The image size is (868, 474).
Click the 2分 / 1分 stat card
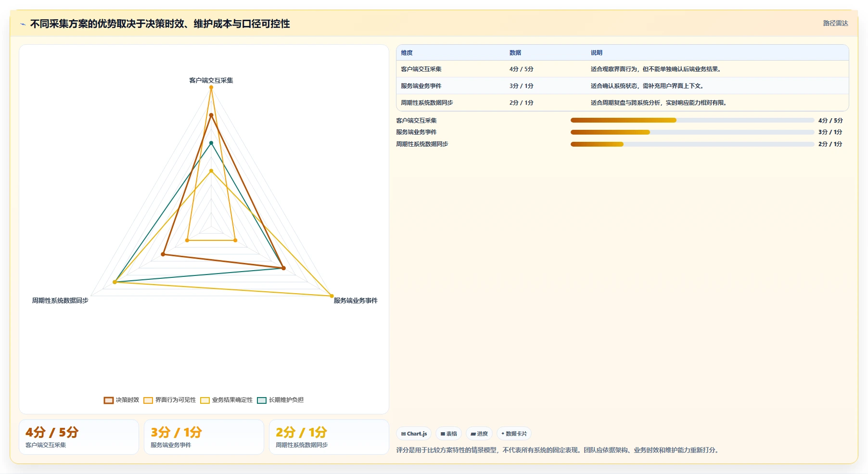click(x=329, y=437)
